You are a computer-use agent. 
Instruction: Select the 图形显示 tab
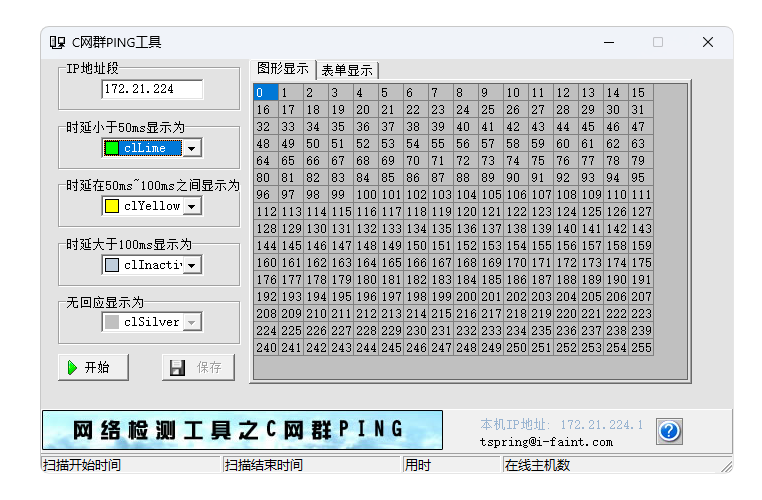coord(283,69)
